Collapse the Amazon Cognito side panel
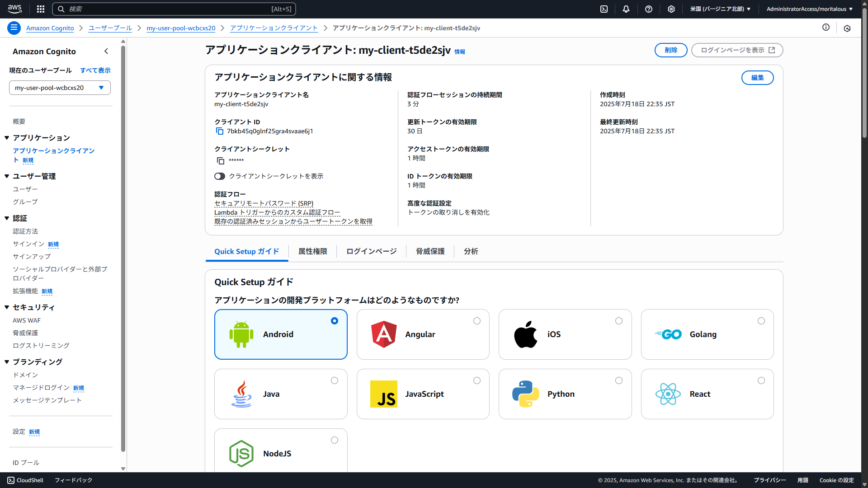Screen dimensions: 868x488 point(106,51)
